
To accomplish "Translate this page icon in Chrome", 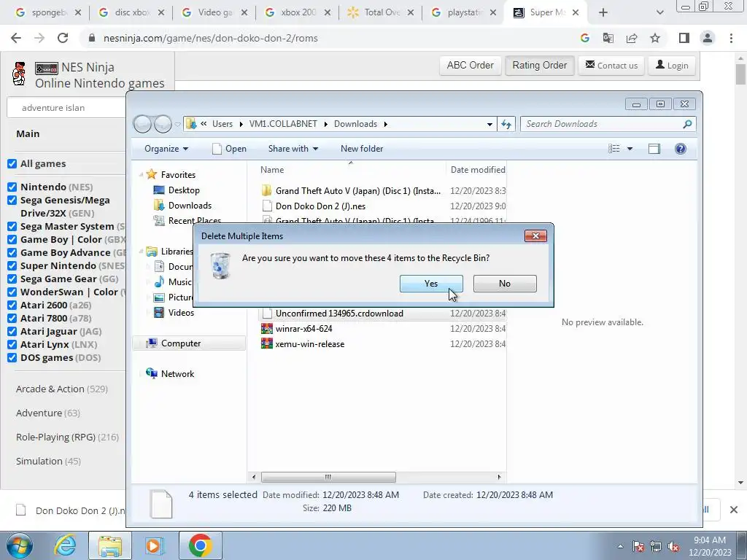I will pyautogui.click(x=608, y=38).
